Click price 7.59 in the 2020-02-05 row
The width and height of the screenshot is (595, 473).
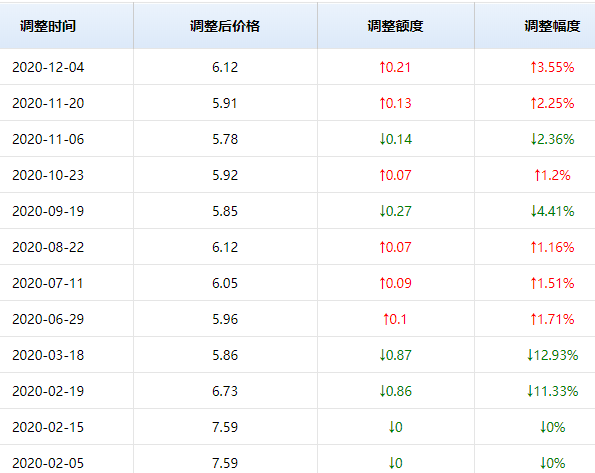(225, 463)
